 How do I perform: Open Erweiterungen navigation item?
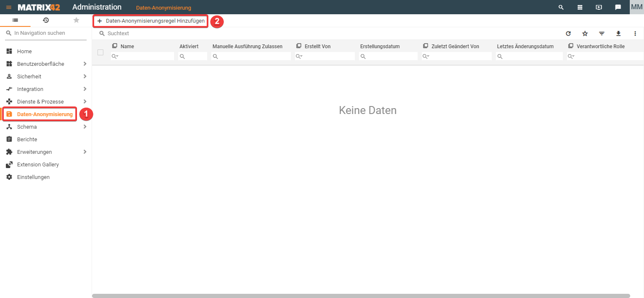tap(34, 152)
